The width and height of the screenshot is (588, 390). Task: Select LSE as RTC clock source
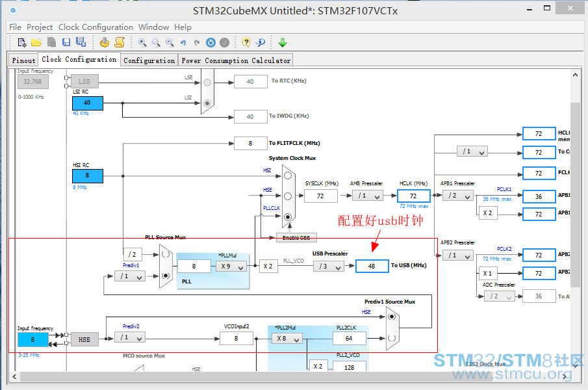point(207,83)
